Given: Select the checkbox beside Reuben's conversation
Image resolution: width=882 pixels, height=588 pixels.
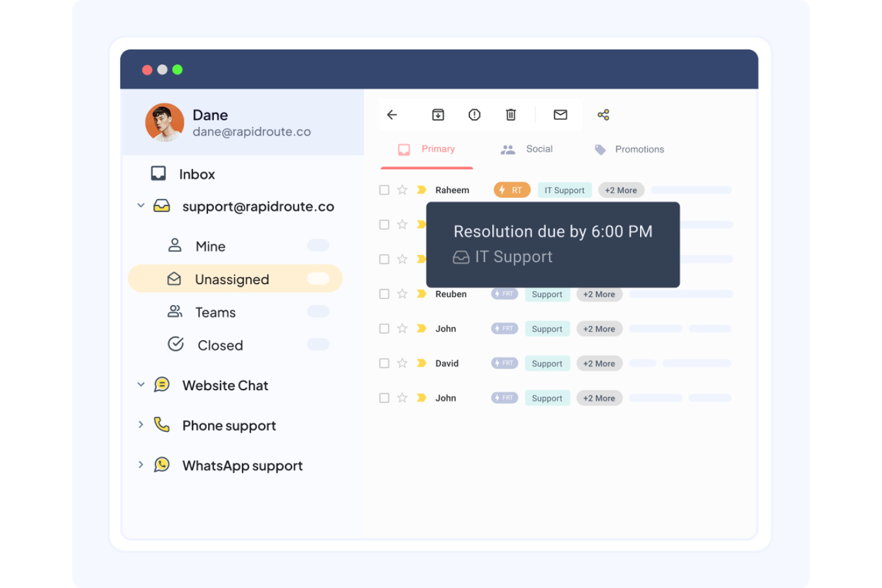Looking at the screenshot, I should point(384,294).
